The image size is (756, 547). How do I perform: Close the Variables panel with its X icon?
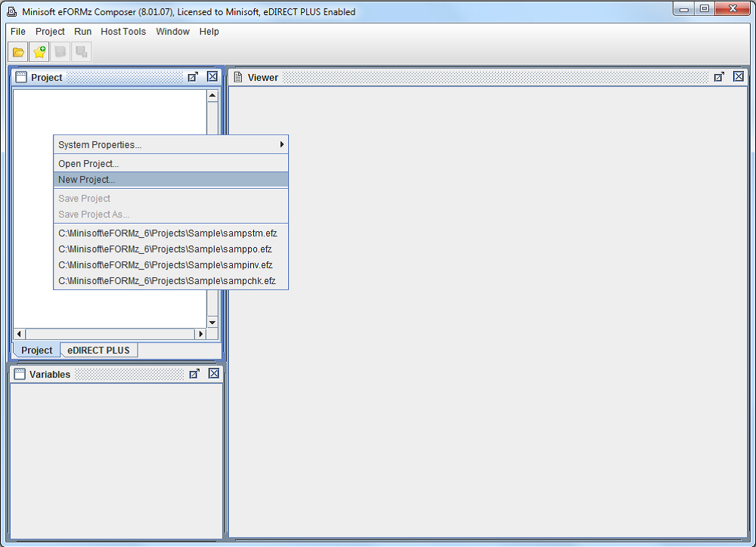click(213, 372)
